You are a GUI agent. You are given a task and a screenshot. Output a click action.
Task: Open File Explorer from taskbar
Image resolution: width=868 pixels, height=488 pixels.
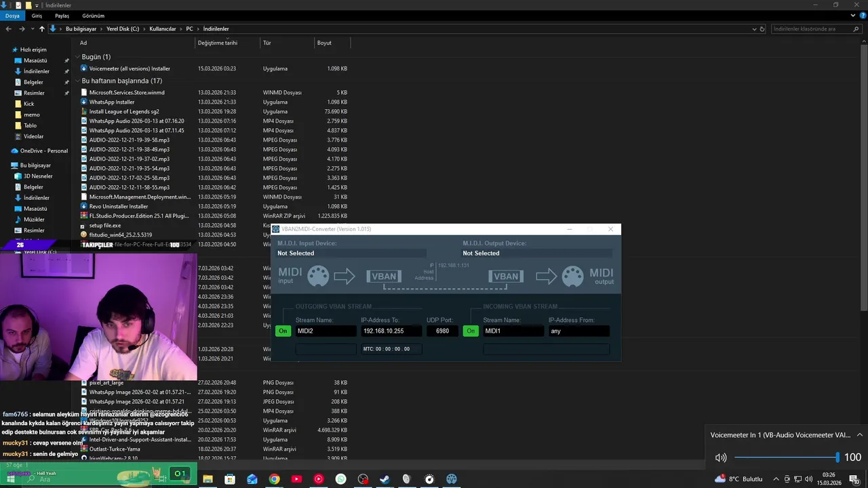pyautogui.click(x=208, y=479)
